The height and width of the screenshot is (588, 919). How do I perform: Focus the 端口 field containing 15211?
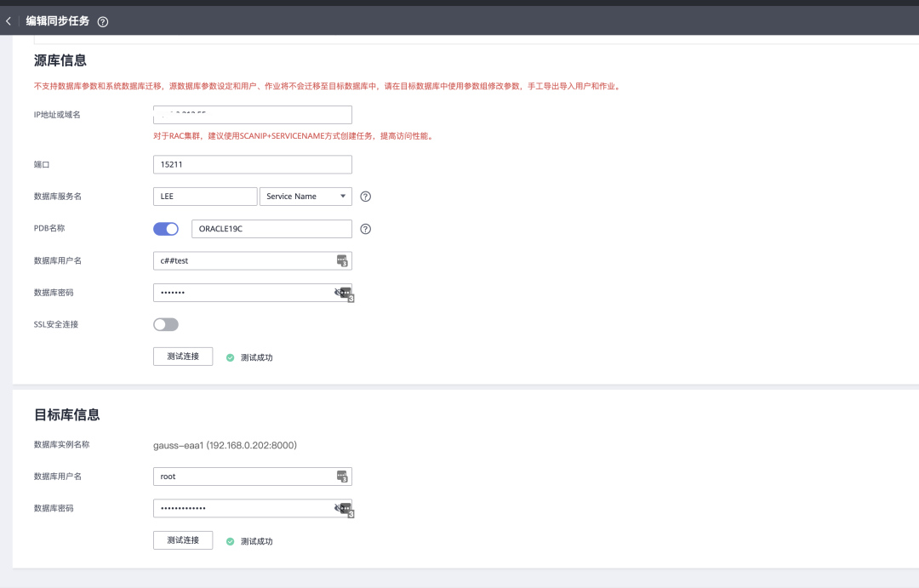pyautogui.click(x=253, y=165)
